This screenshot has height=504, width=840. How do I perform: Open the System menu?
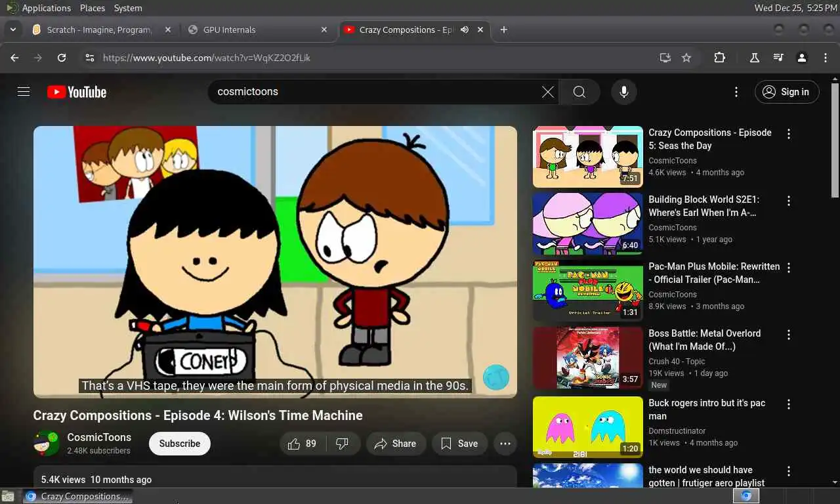[128, 8]
